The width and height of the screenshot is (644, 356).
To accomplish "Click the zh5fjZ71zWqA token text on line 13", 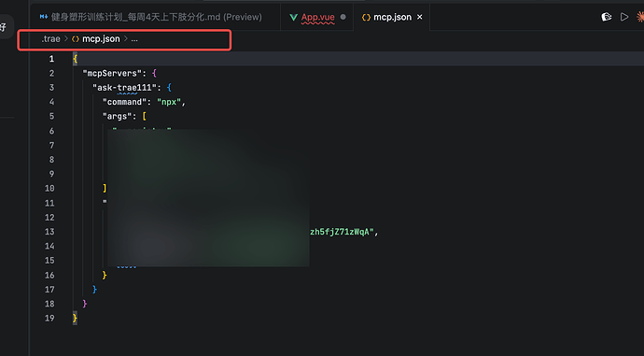I will [x=342, y=232].
